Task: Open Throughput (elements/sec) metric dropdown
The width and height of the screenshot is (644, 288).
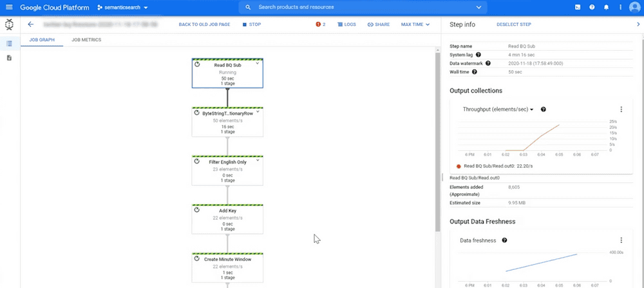Action: click(x=498, y=110)
